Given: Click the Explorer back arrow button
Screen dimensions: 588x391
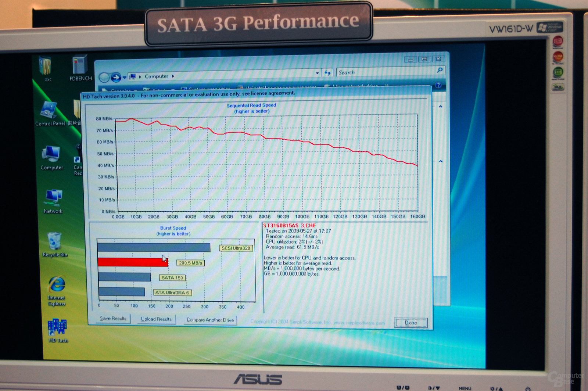Looking at the screenshot, I should (x=104, y=77).
